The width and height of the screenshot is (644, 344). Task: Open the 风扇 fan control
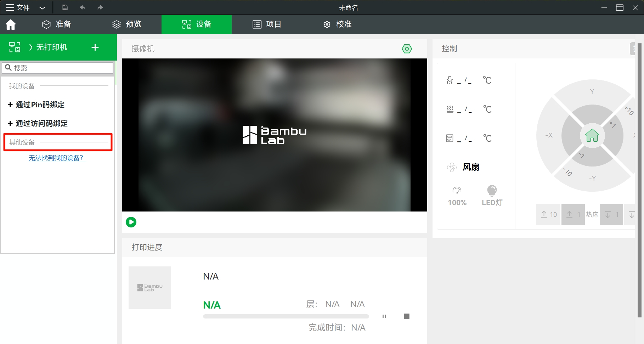point(463,167)
